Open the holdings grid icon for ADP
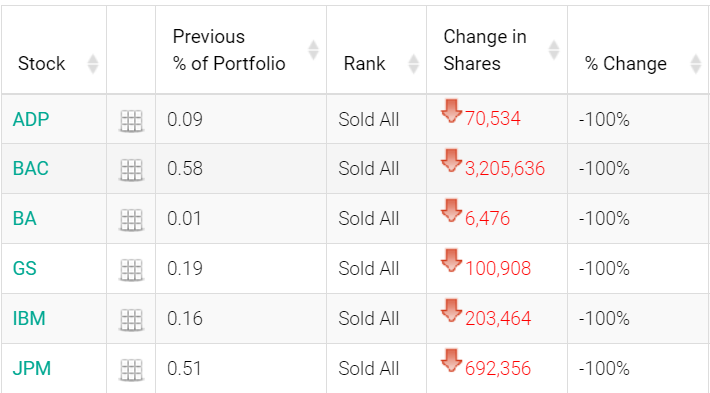Viewport: 710px width, 393px height. 131,121
